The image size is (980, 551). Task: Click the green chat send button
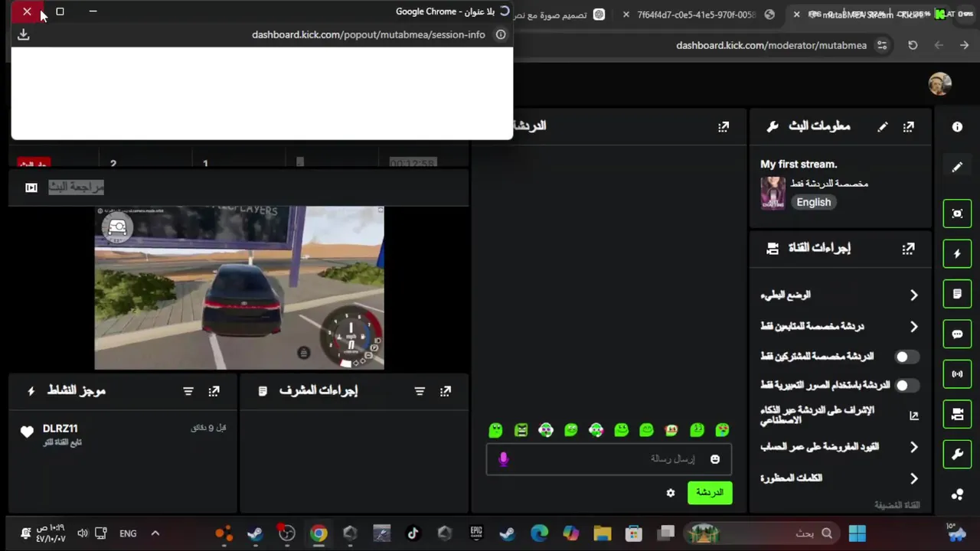710,493
